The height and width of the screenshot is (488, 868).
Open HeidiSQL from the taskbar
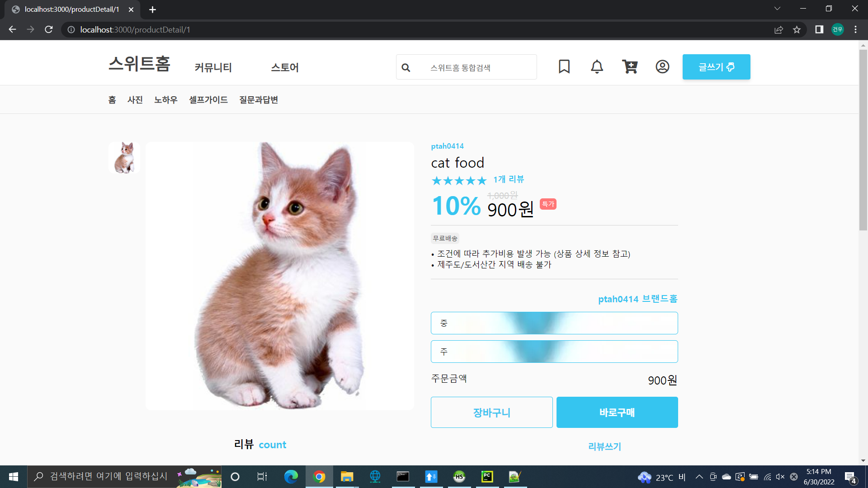point(459,477)
